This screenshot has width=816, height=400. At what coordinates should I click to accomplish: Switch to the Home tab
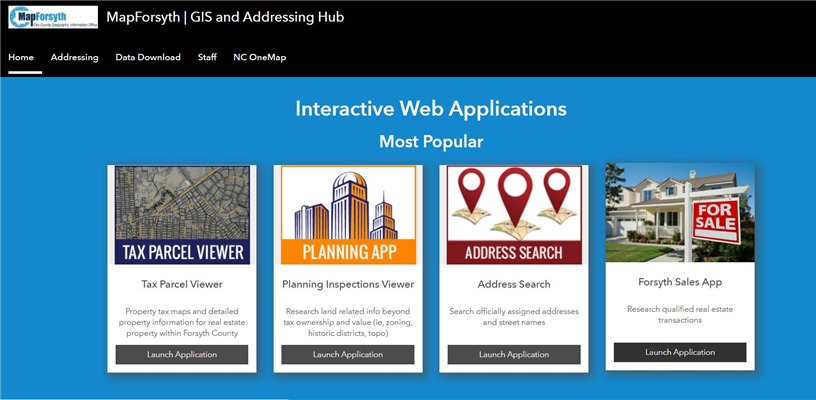tap(21, 57)
